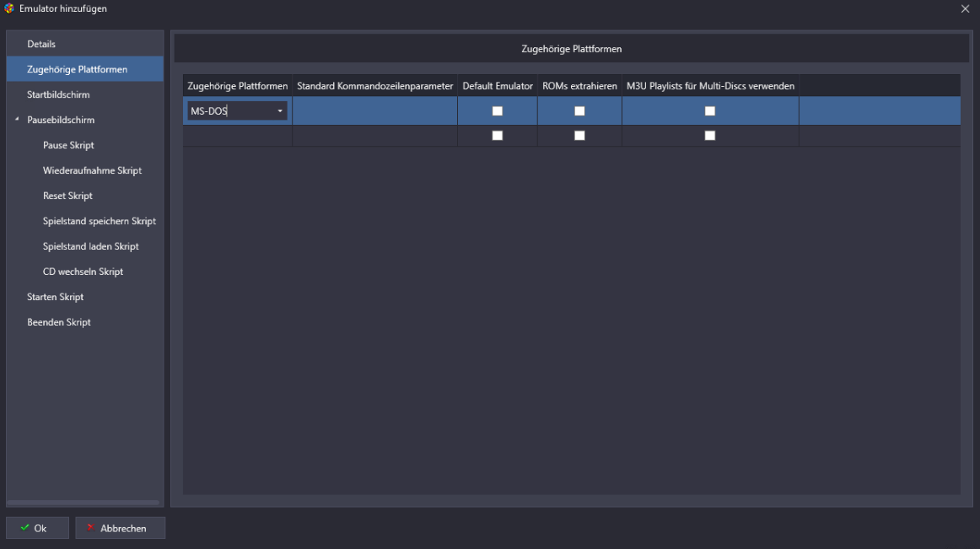
Task: Open the MS-DOS platform dropdown arrow
Action: (280, 111)
